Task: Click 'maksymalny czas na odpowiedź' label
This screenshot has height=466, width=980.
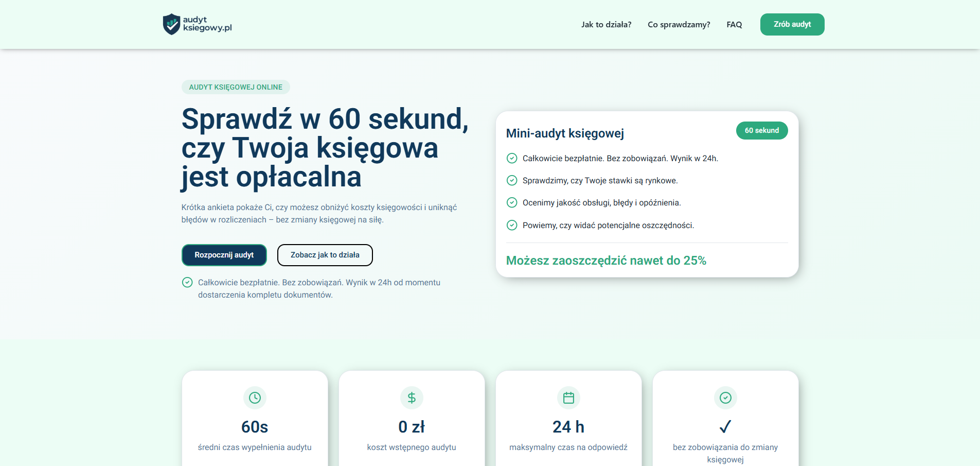Action: 568,447
